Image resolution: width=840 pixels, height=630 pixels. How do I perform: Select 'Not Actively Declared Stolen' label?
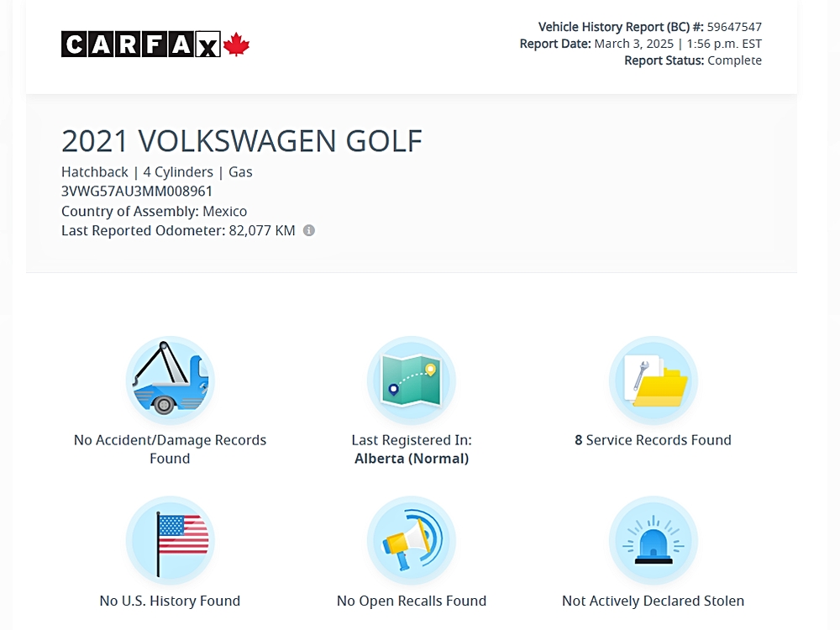(653, 601)
